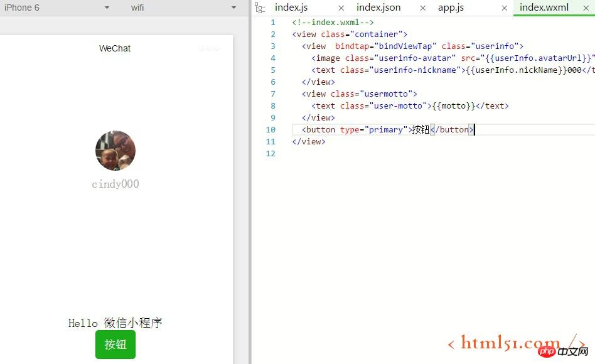Select the index.wxml tab
This screenshot has height=364, width=595.
[544, 8]
